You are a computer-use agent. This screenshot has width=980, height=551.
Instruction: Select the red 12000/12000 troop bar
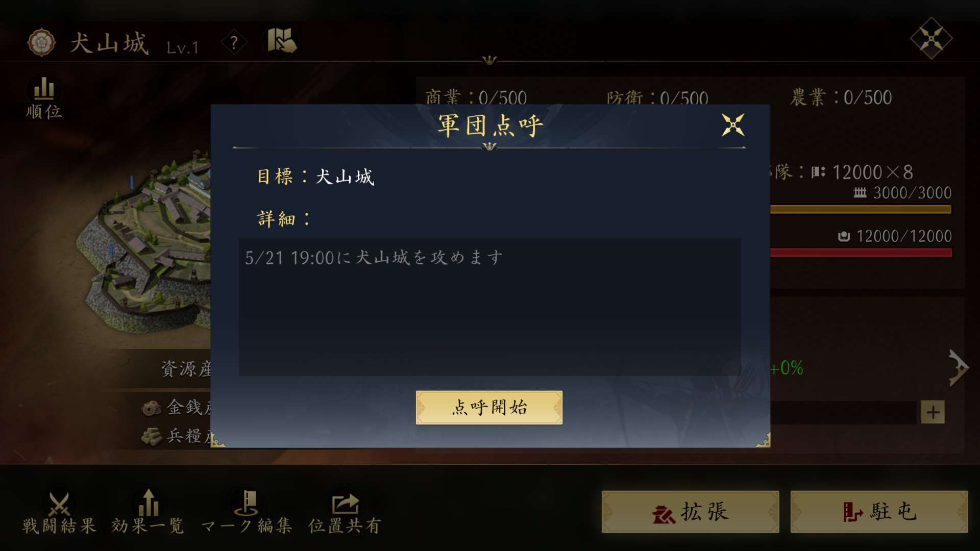(861, 253)
